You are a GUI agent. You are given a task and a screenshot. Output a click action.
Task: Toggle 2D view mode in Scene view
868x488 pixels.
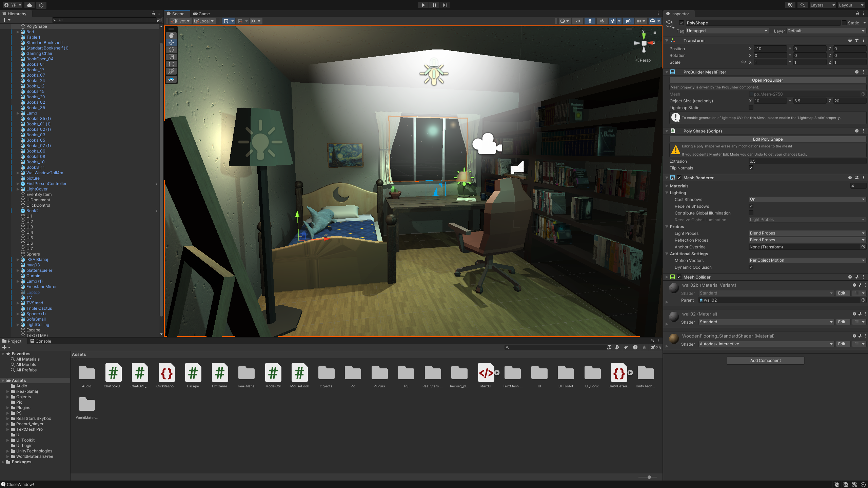(577, 21)
